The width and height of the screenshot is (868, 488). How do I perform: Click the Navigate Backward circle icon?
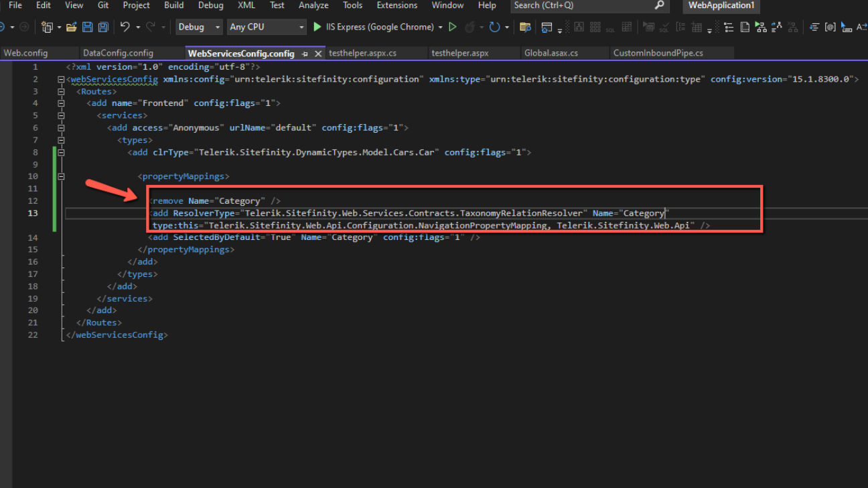pos(3,27)
